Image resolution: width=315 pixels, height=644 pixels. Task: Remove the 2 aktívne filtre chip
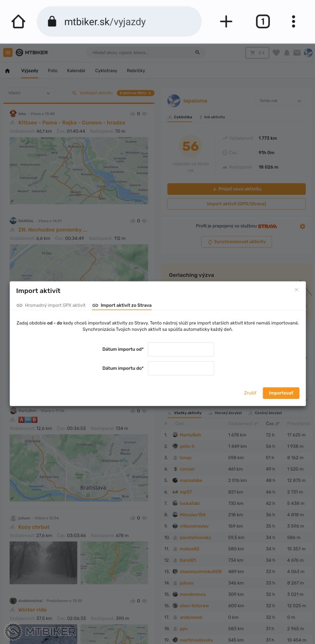coord(149,93)
